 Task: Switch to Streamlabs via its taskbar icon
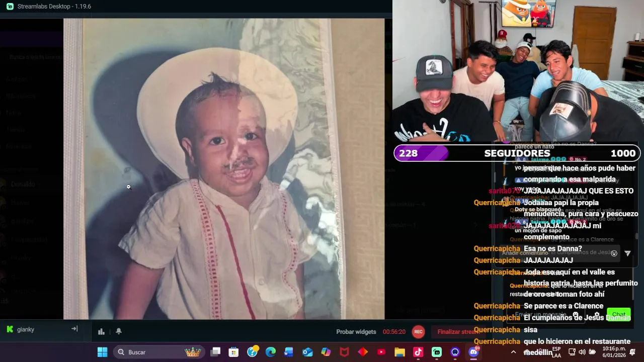[437, 352]
